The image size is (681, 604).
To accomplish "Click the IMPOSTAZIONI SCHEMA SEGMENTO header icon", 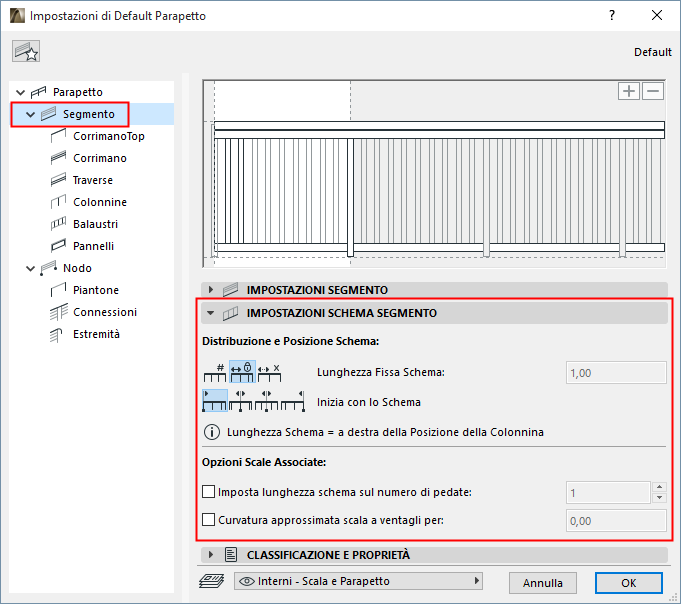I will [x=231, y=313].
